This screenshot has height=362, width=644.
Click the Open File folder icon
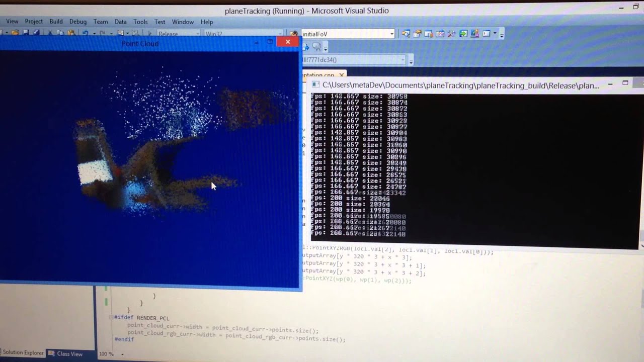[x=15, y=33]
